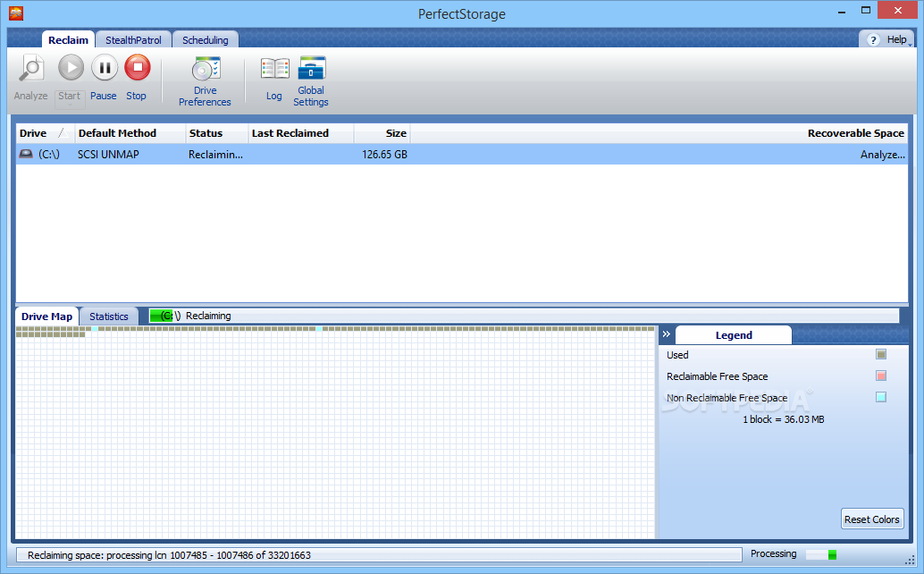Click the SCSI UNMAP method cell
924x574 pixels.
pos(108,155)
